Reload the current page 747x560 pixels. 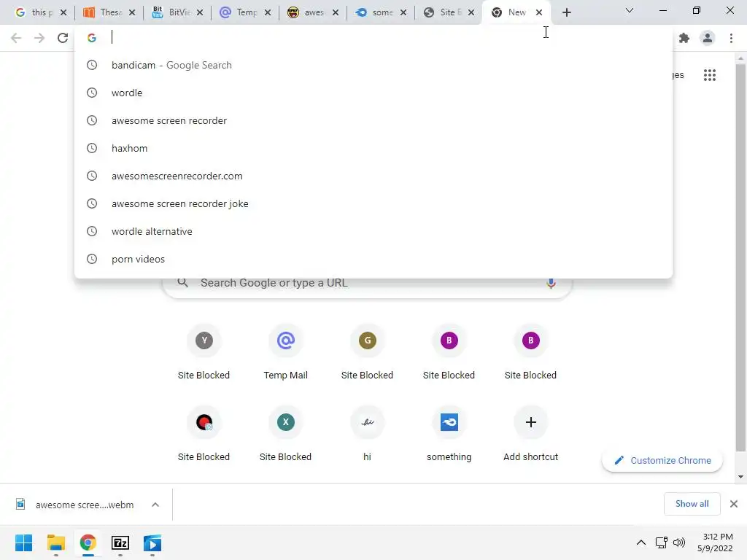pyautogui.click(x=63, y=38)
